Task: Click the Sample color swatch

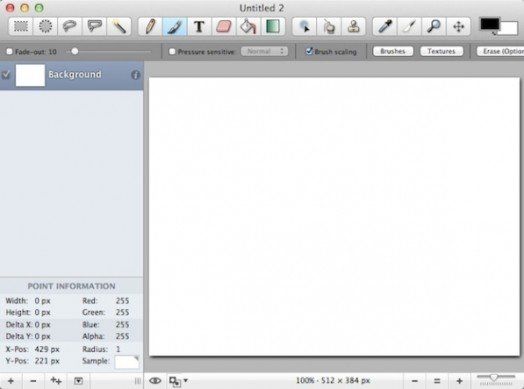Action: point(127,363)
